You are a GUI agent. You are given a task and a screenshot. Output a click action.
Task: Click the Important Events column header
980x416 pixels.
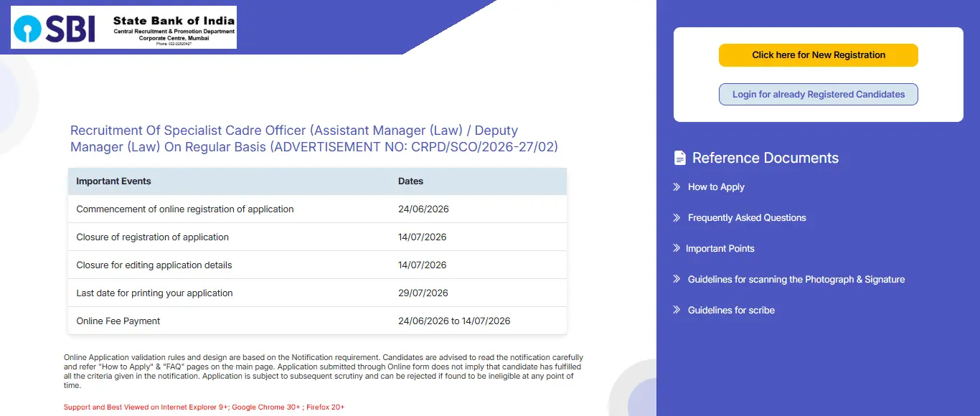point(113,181)
